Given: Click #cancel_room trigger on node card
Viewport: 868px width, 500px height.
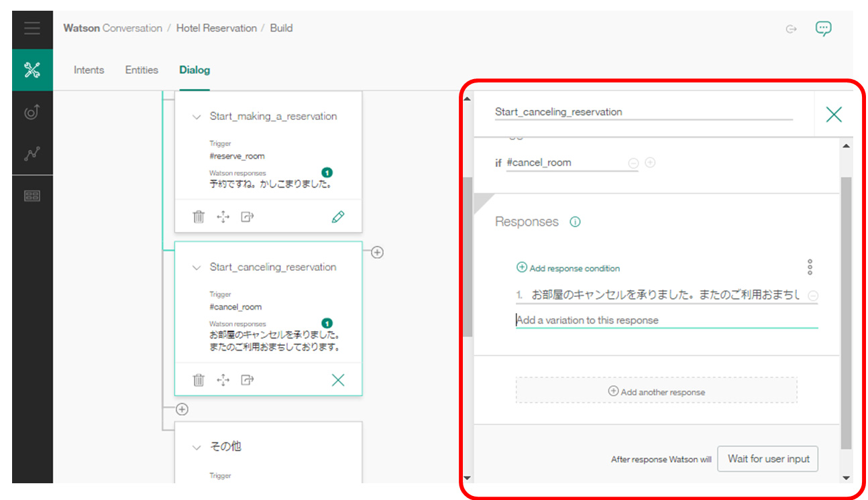Looking at the screenshot, I should pyautogui.click(x=235, y=307).
